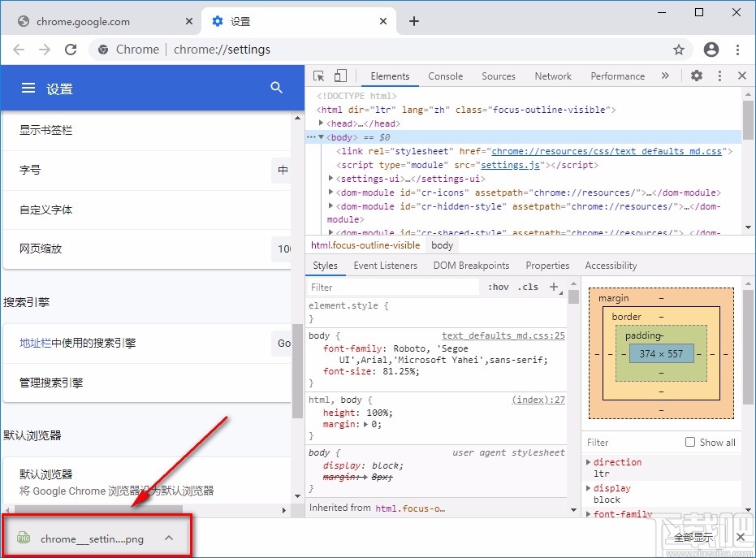Open Chrome profile avatar icon

711,50
